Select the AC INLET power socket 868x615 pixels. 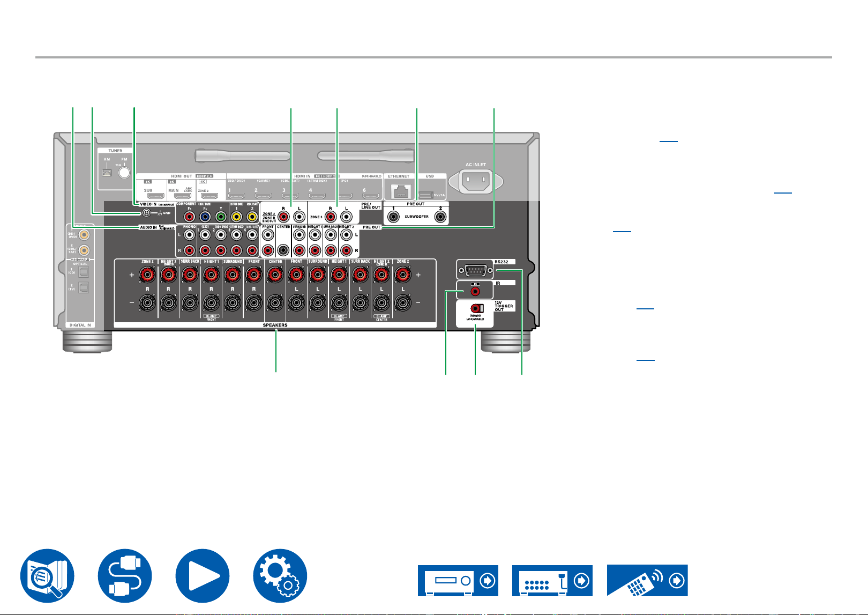[476, 181]
